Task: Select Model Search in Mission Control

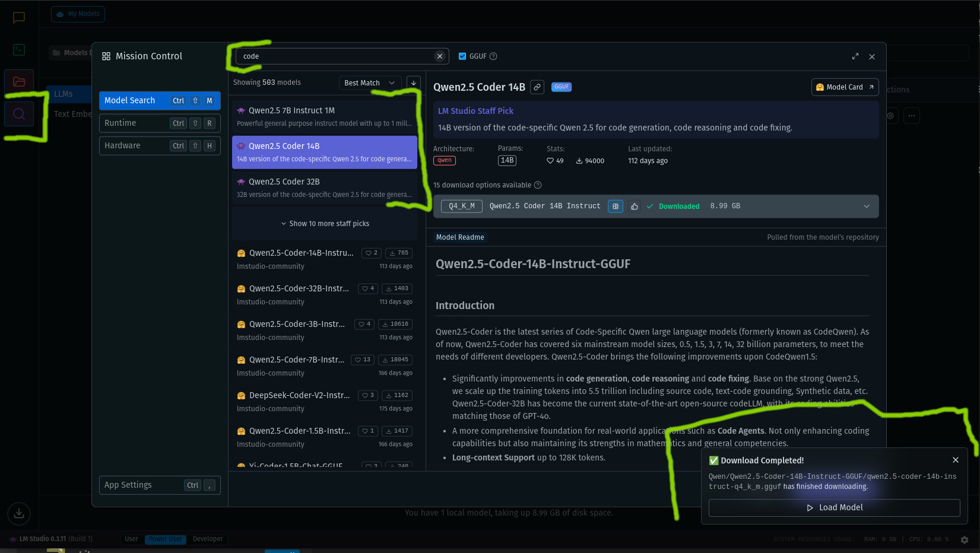Action: [160, 101]
